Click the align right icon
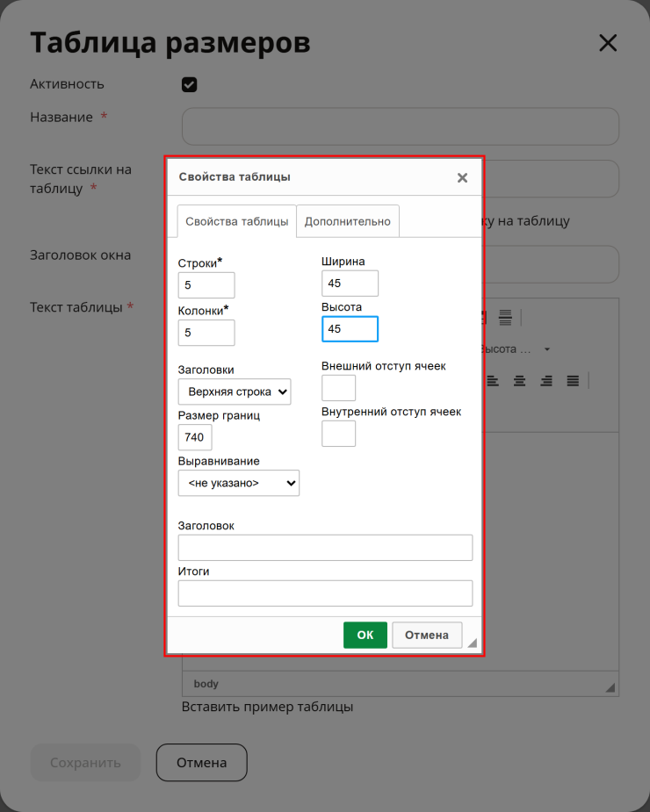This screenshot has height=812, width=650. pyautogui.click(x=546, y=382)
